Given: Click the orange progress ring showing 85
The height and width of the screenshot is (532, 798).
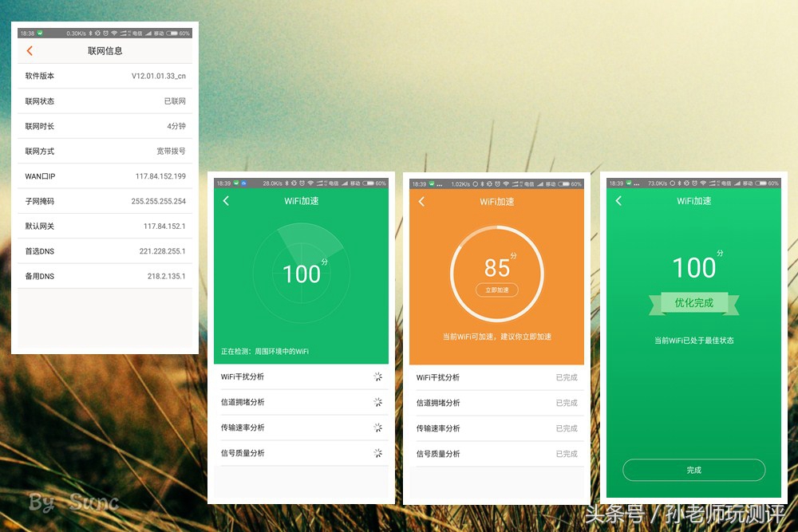Looking at the screenshot, I should (496, 274).
